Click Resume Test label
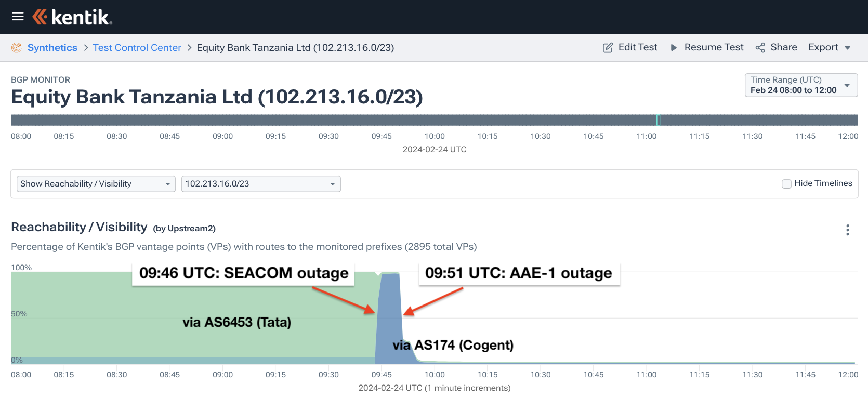This screenshot has height=398, width=868. pyautogui.click(x=714, y=47)
